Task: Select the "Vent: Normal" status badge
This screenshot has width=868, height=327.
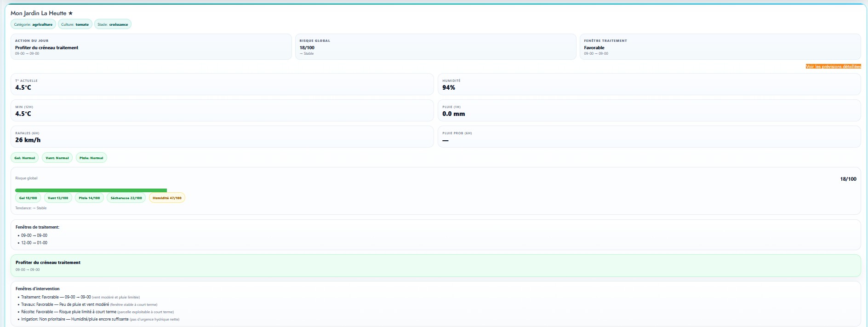Action: (57, 158)
